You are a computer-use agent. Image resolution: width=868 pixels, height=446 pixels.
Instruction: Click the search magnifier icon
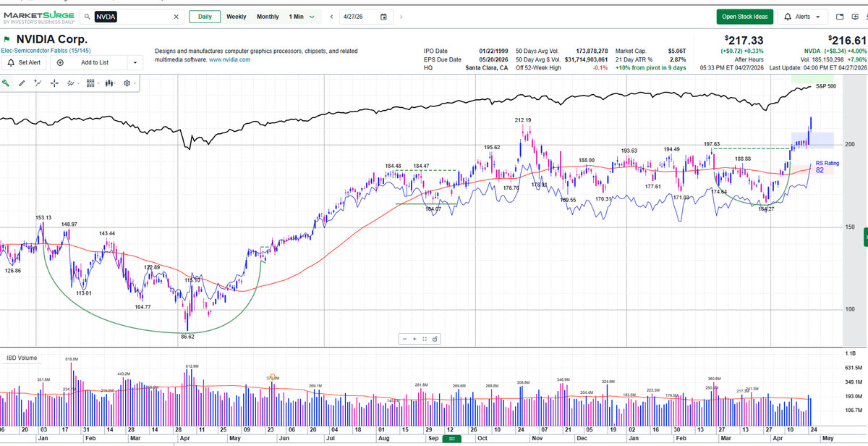click(87, 17)
